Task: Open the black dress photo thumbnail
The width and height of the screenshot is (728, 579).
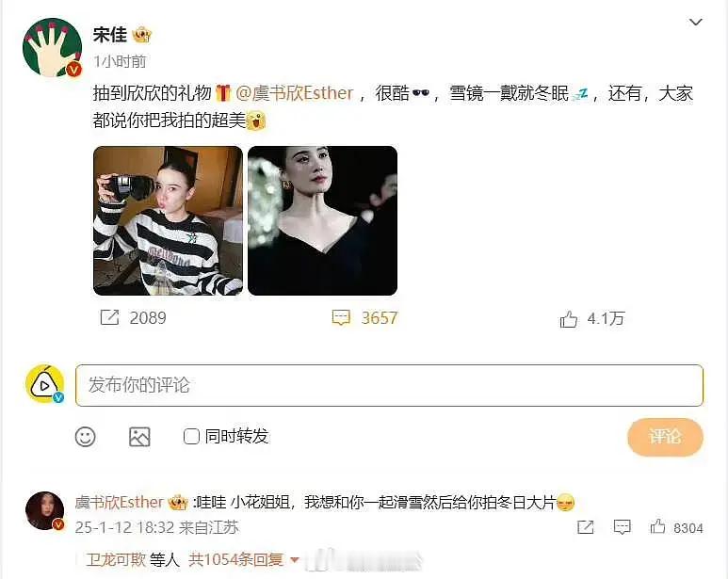Action: [323, 221]
